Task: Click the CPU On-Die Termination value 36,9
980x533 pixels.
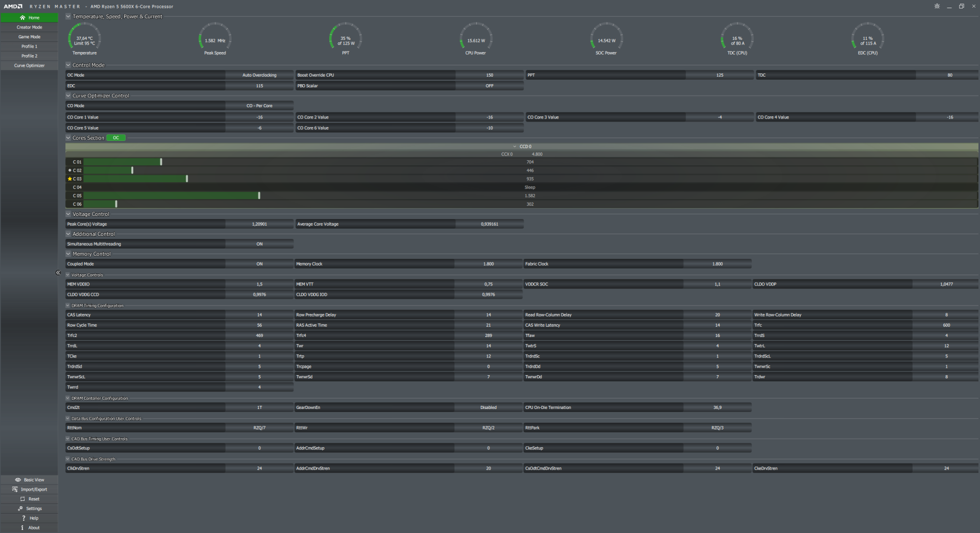Action: pyautogui.click(x=717, y=407)
